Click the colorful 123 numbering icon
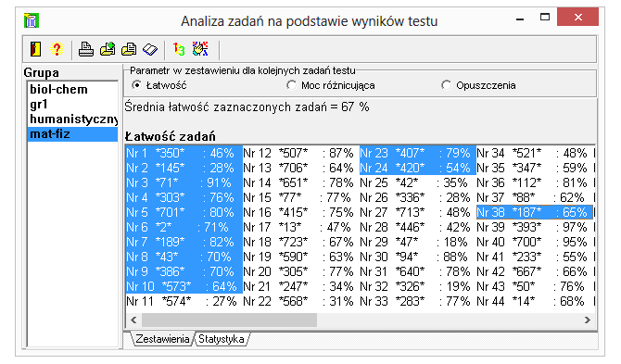This screenshot has height=364, width=621. tap(179, 49)
